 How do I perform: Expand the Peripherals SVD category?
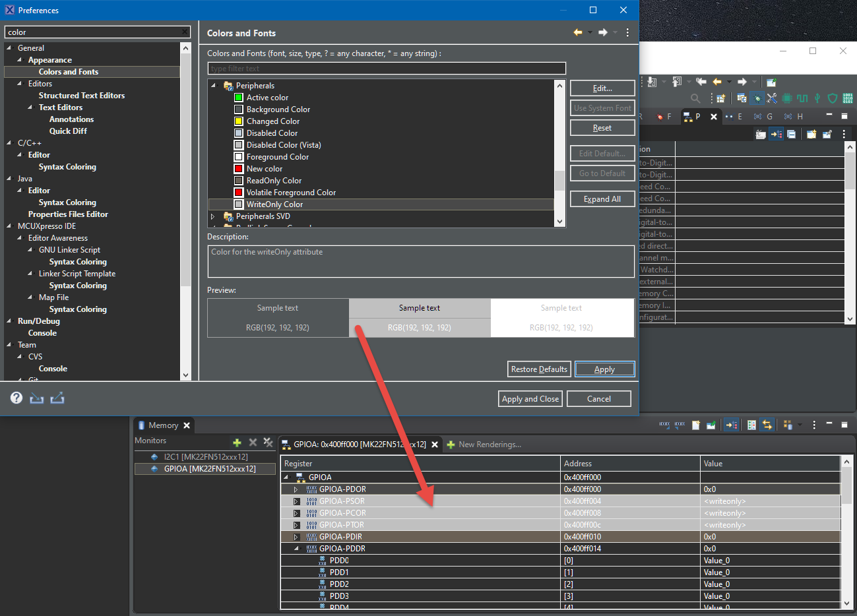(x=213, y=216)
